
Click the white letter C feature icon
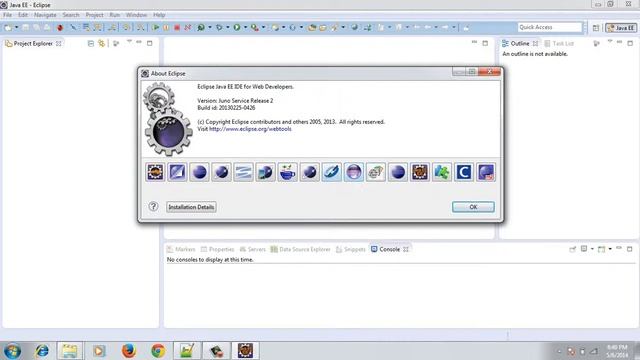point(464,172)
